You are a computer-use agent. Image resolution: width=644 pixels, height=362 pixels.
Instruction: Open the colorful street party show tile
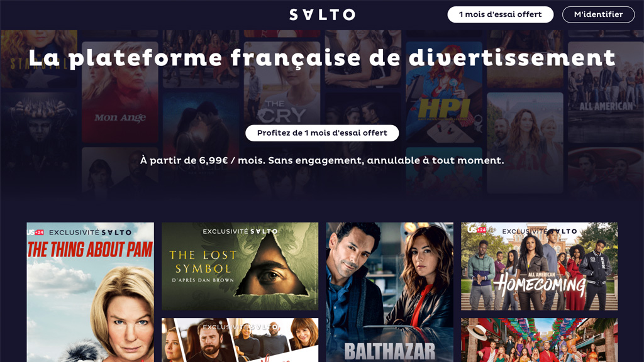(x=539, y=340)
